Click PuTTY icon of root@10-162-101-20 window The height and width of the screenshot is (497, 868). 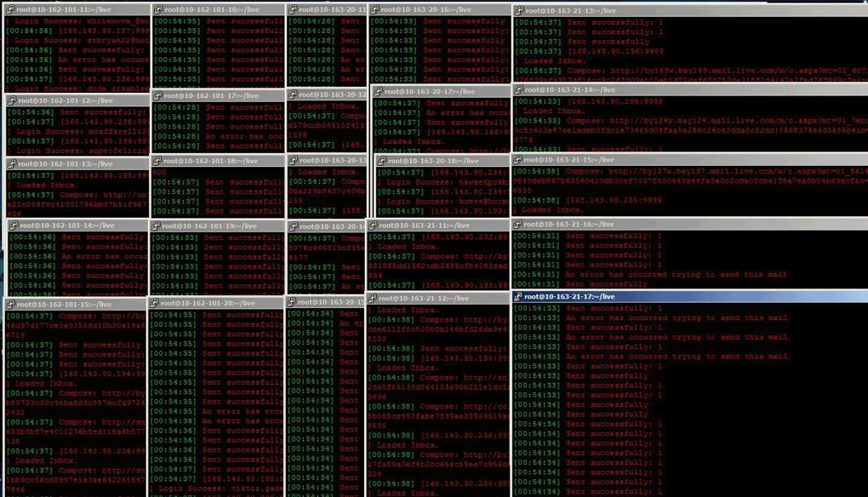coord(154,303)
